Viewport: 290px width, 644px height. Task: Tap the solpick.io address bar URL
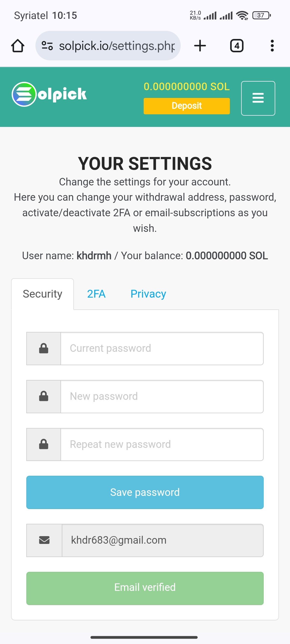[x=117, y=46]
